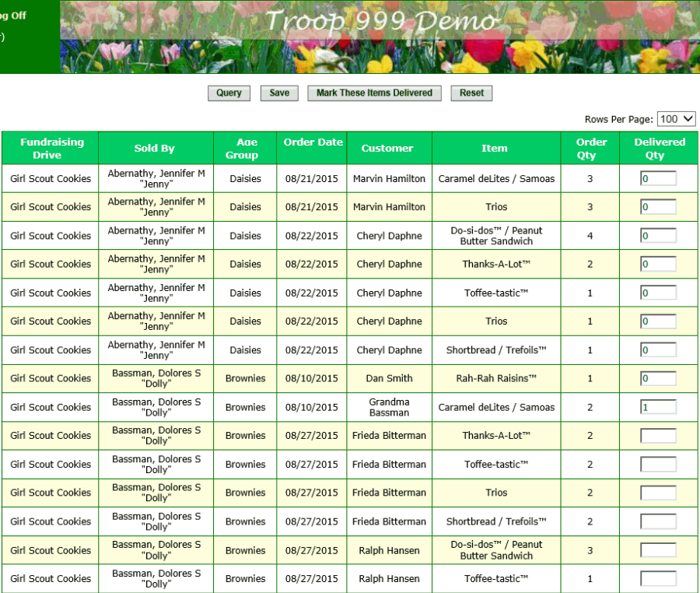
Task: Sort by Delivered Qty column header
Action: click(658, 148)
